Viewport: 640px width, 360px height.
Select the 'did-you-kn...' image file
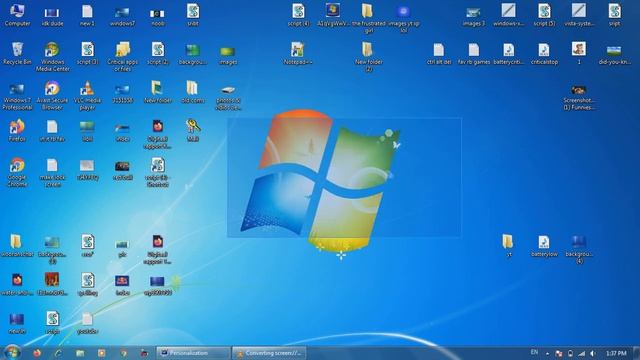(614, 55)
